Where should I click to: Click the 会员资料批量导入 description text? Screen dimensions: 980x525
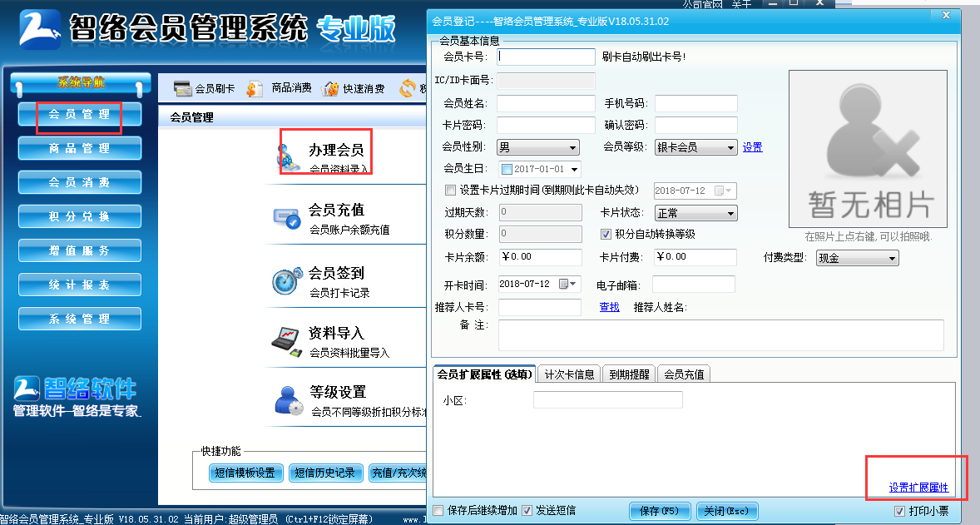pyautogui.click(x=349, y=353)
